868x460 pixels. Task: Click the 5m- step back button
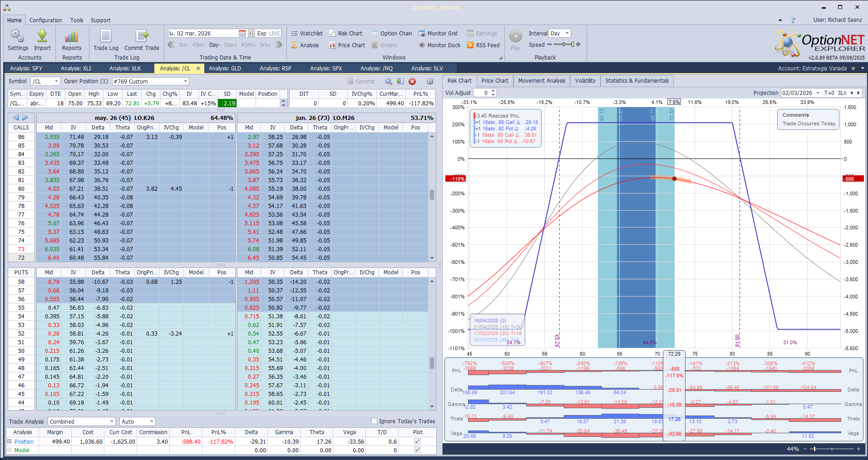[183, 45]
